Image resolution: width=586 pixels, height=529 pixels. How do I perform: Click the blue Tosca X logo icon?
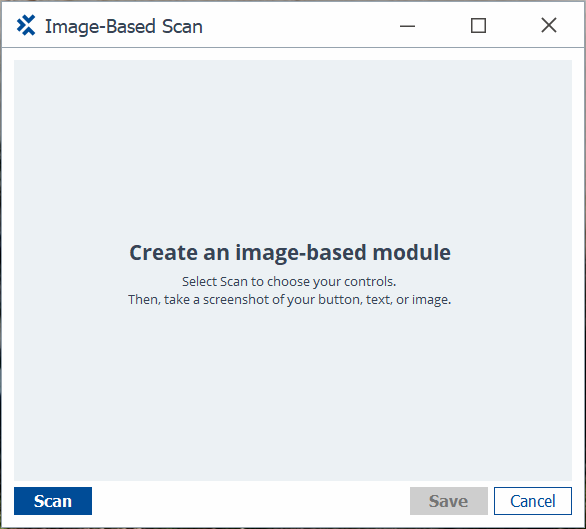tap(26, 25)
